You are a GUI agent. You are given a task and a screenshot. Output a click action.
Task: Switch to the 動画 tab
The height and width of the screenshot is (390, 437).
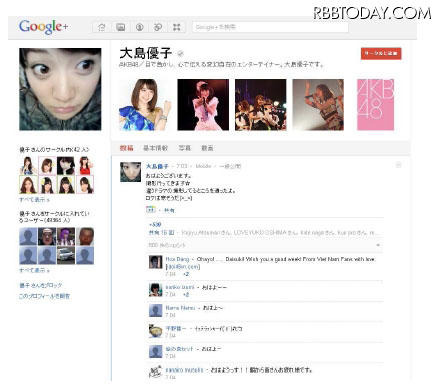pyautogui.click(x=207, y=148)
